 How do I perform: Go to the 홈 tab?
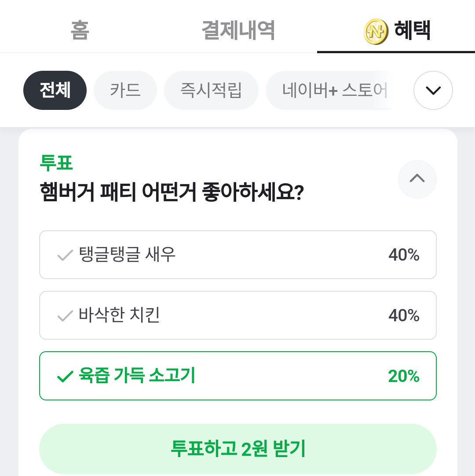coord(80,31)
